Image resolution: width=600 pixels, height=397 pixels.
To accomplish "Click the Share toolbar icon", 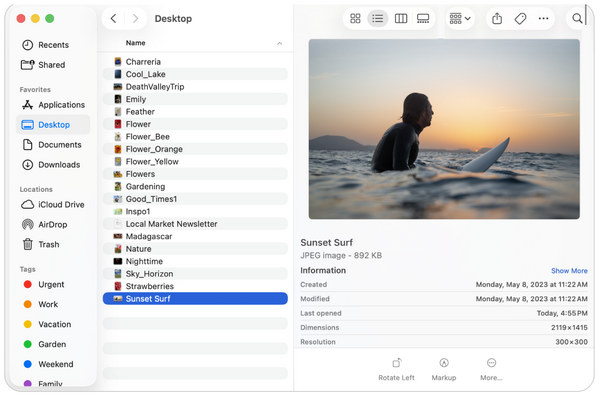I will pos(497,18).
